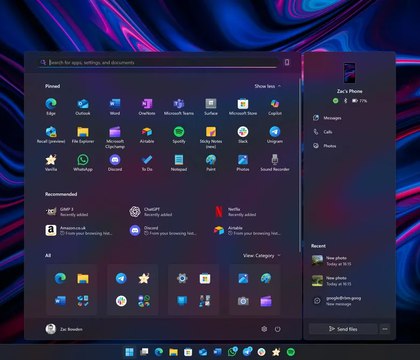Launch WhatsApp from pinned apps
420x360 pixels.
(x=83, y=163)
